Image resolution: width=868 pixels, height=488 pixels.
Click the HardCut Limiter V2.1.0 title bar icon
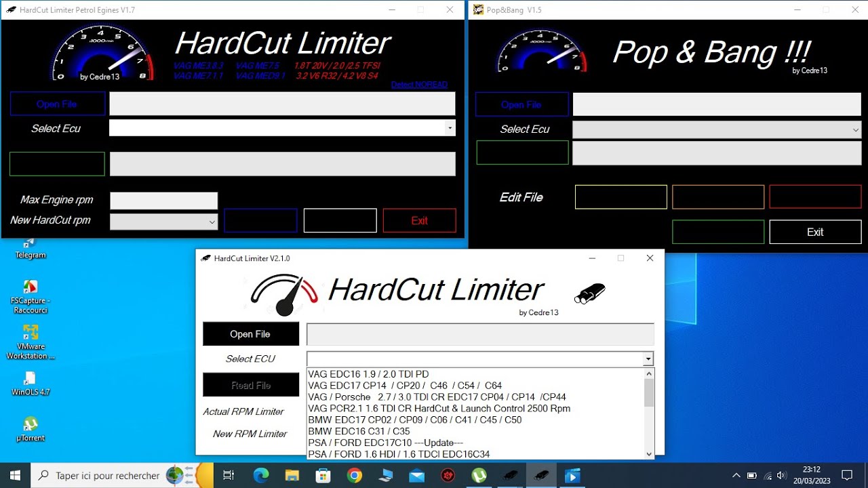click(x=205, y=258)
